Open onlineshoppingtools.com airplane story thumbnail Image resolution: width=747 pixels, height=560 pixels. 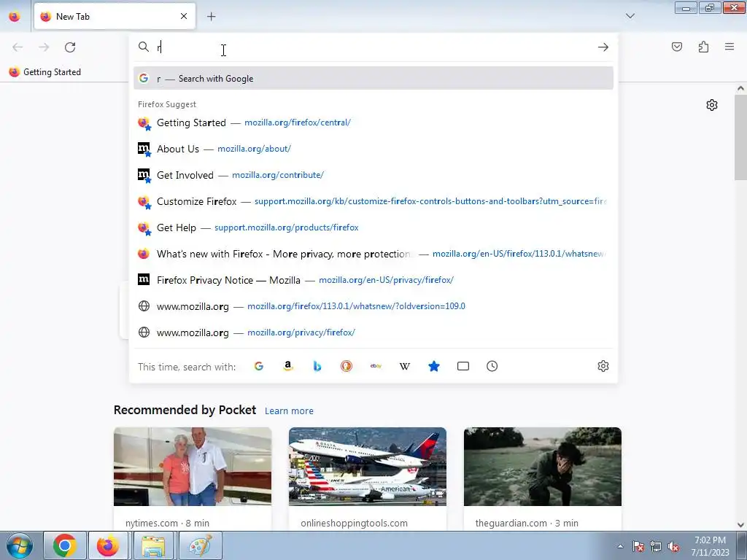point(368,467)
